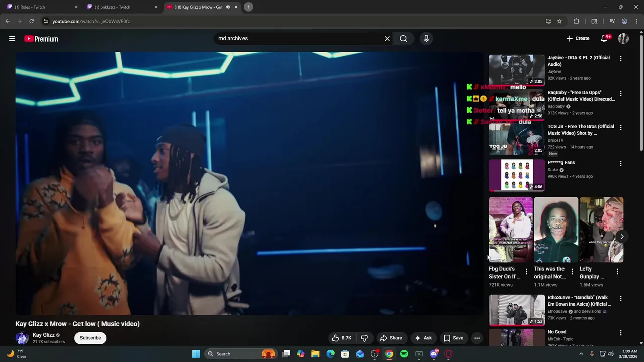Image resolution: width=644 pixels, height=362 pixels.
Task: Open Chrome three-dot menu
Action: point(637,21)
